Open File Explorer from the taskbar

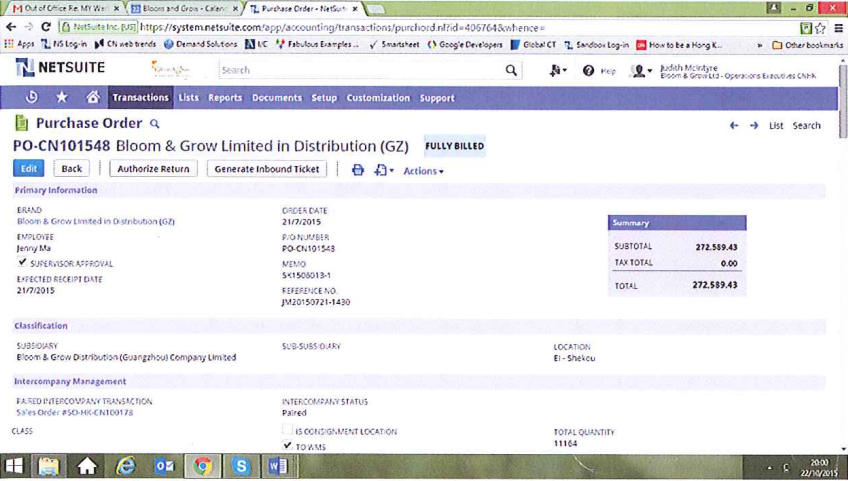pos(49,466)
